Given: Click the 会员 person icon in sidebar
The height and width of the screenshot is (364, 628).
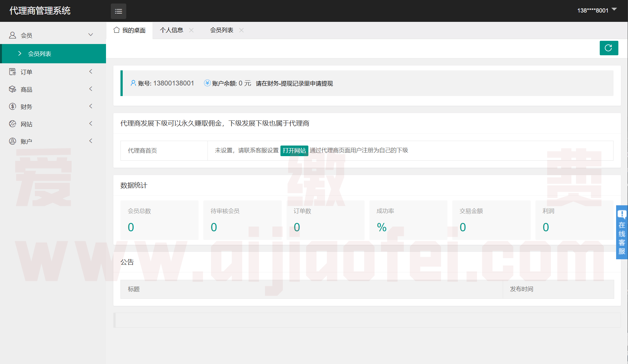Looking at the screenshot, I should [13, 35].
